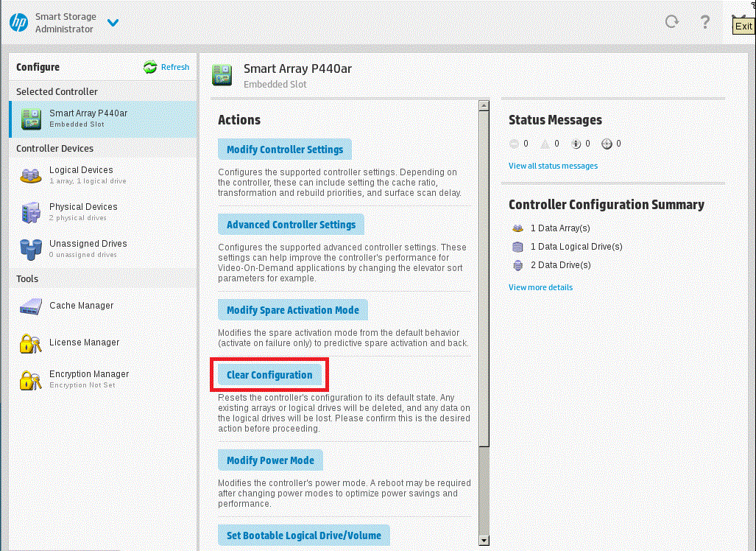This screenshot has height=551, width=756.
Task: Click the 'Configure' panel title
Action: tap(38, 67)
